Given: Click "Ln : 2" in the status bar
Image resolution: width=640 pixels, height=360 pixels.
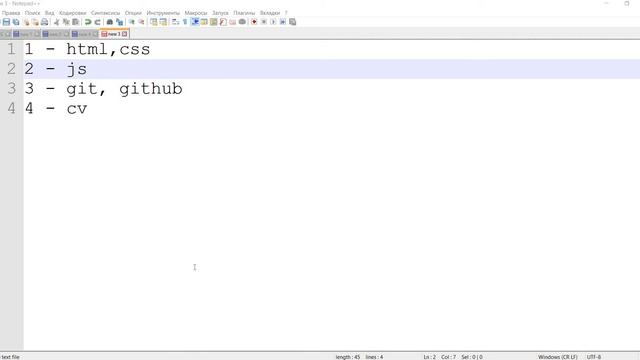Looking at the screenshot, I should tap(429, 357).
